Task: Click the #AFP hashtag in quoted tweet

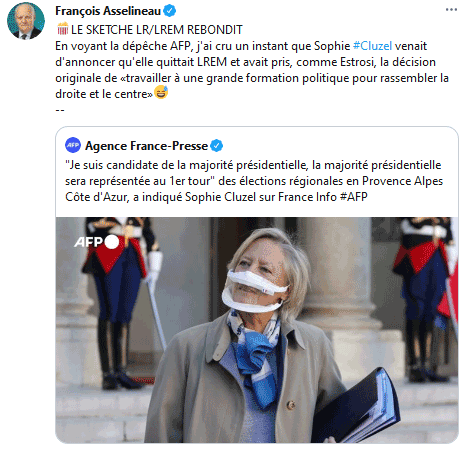Action: [x=354, y=197]
